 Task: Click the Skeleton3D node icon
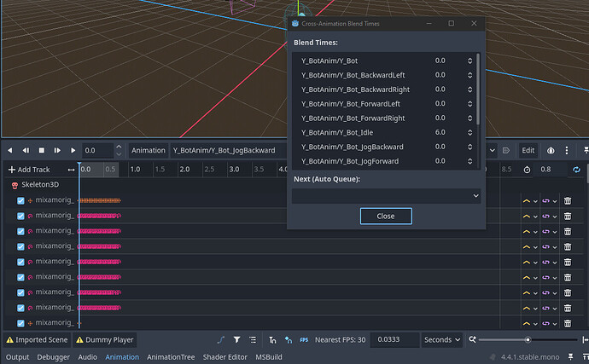tap(15, 185)
